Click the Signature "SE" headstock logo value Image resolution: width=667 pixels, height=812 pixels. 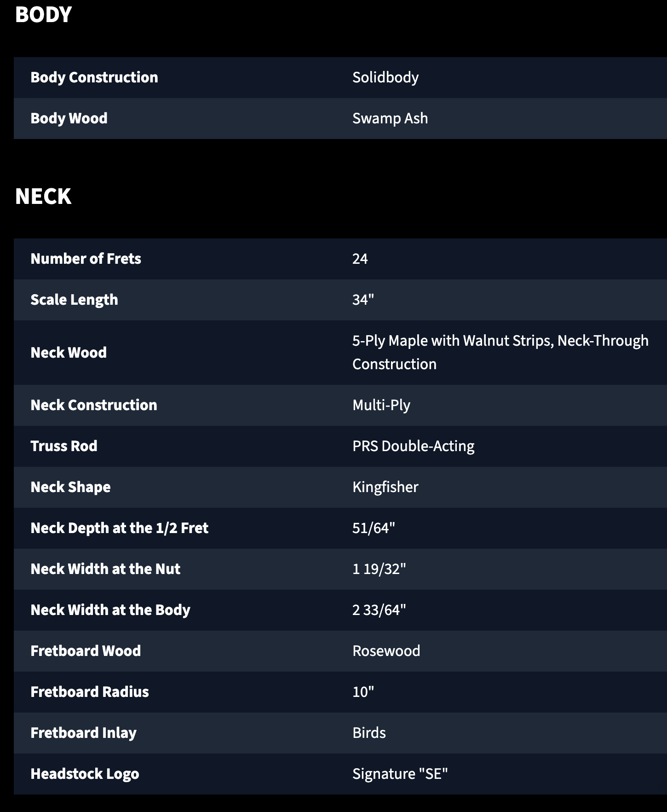coord(400,774)
